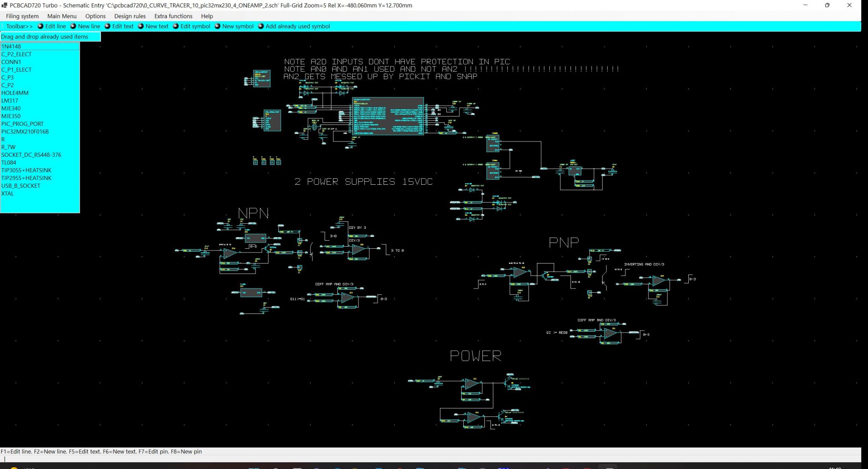Click the AN2 GETS MESSED UP text line
Screen dimensions: 868x469
pyautogui.click(x=381, y=77)
